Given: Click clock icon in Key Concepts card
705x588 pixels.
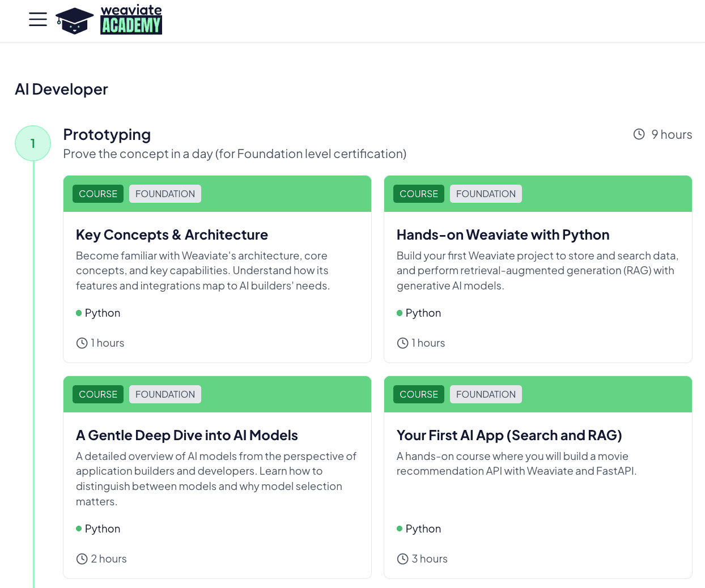Looking at the screenshot, I should click(x=82, y=343).
